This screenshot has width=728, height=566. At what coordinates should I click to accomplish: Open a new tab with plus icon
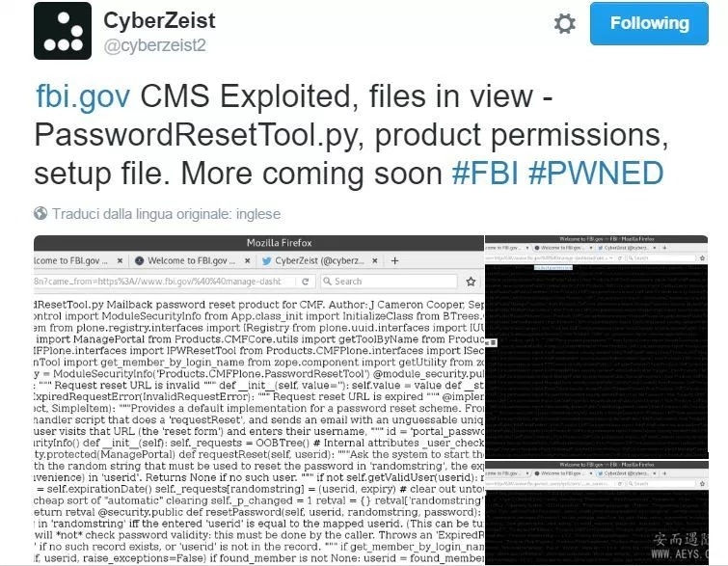pos(394,261)
